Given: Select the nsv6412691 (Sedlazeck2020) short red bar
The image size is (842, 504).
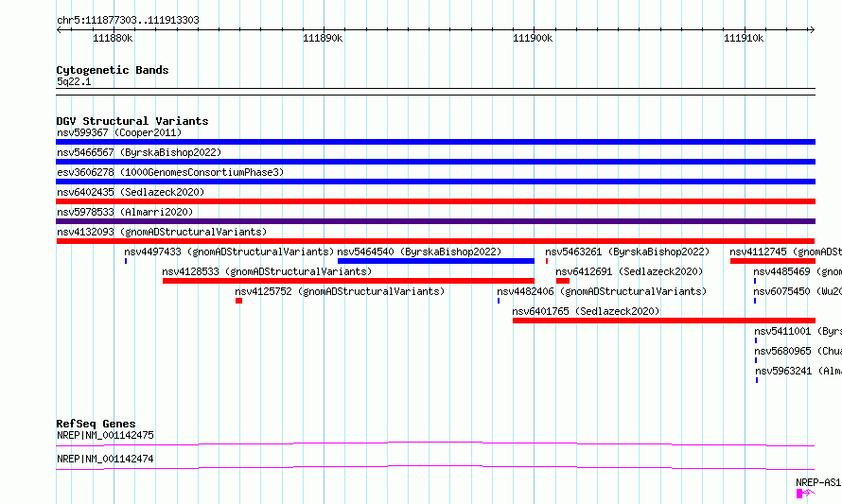Looking at the screenshot, I should coord(563,281).
